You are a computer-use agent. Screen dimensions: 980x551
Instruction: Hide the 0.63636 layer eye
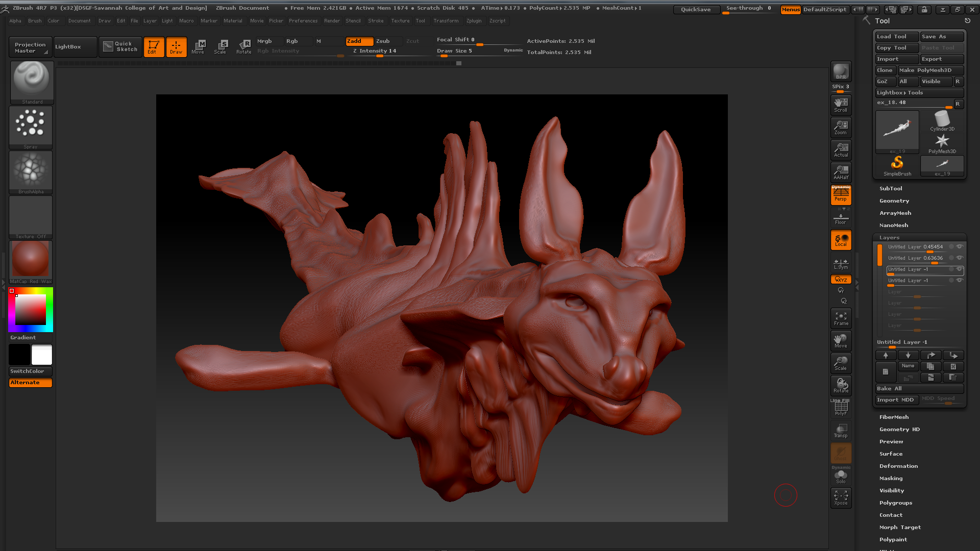960,258
